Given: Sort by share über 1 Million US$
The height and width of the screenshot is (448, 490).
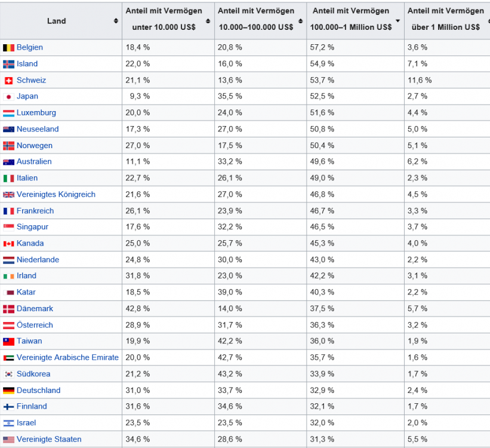Looking at the screenshot, I should click(x=486, y=21).
